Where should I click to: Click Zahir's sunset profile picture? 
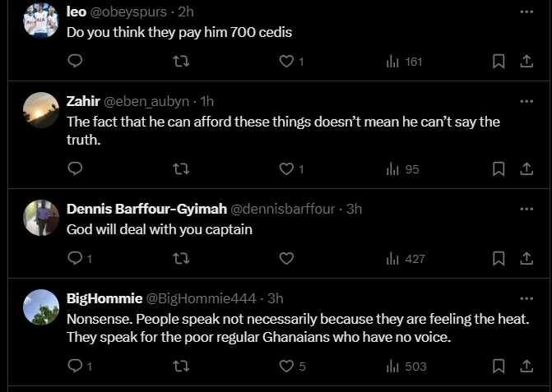click(x=41, y=110)
